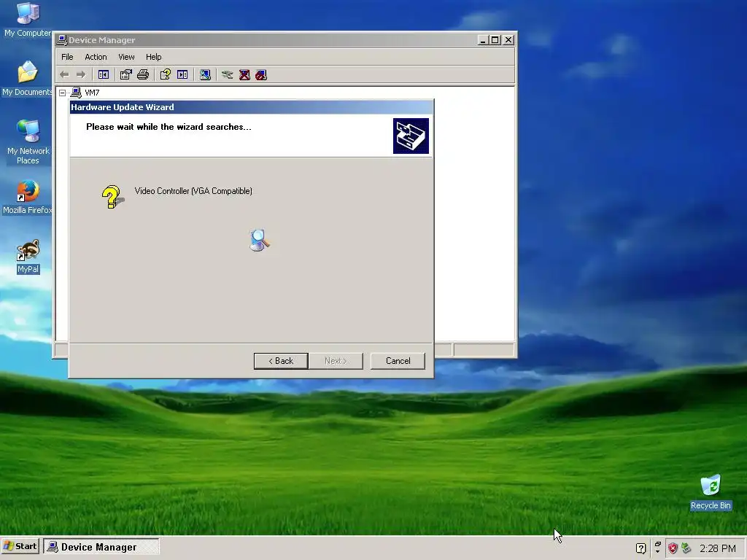This screenshot has width=747, height=560.
Task: Click the Back button in the wizard
Action: point(281,361)
